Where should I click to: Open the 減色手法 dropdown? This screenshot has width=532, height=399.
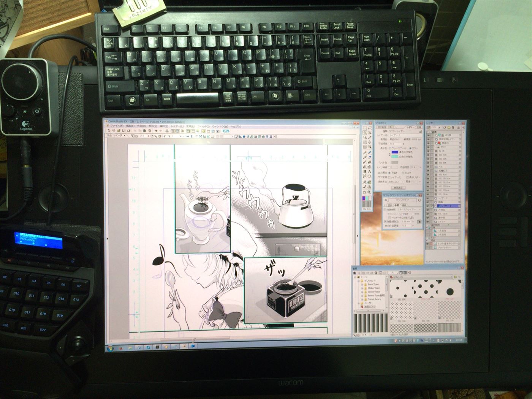pyautogui.click(x=396, y=182)
